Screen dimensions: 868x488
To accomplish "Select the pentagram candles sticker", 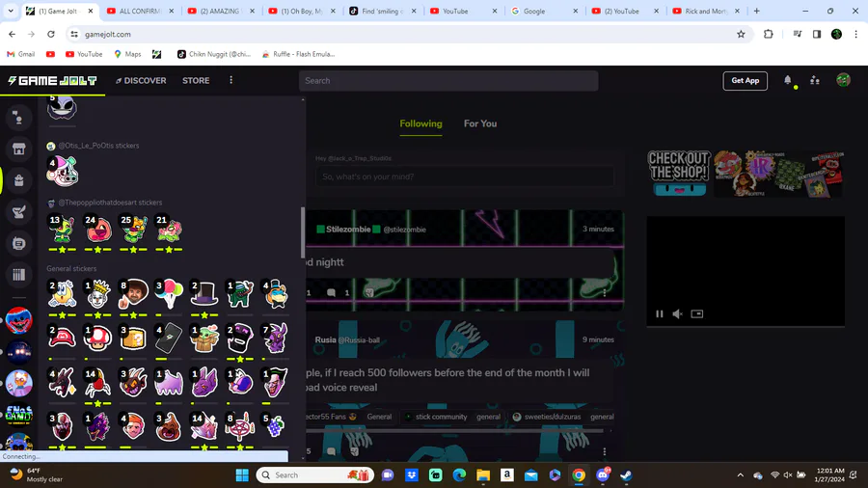I will 240,426.
